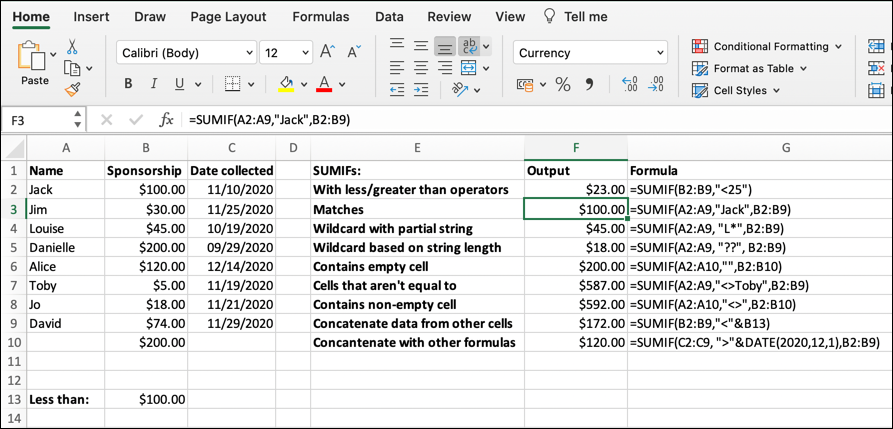Open the Formulas tab

(x=321, y=17)
